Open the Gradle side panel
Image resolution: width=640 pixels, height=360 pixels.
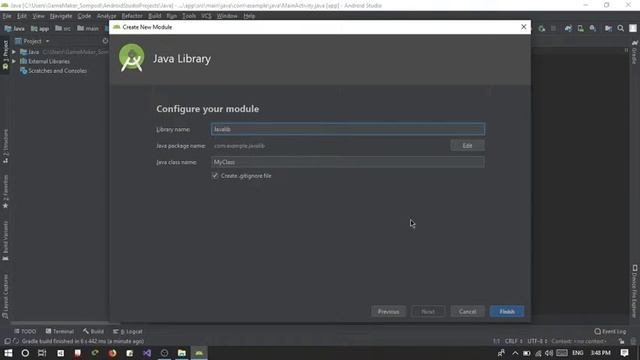635,52
